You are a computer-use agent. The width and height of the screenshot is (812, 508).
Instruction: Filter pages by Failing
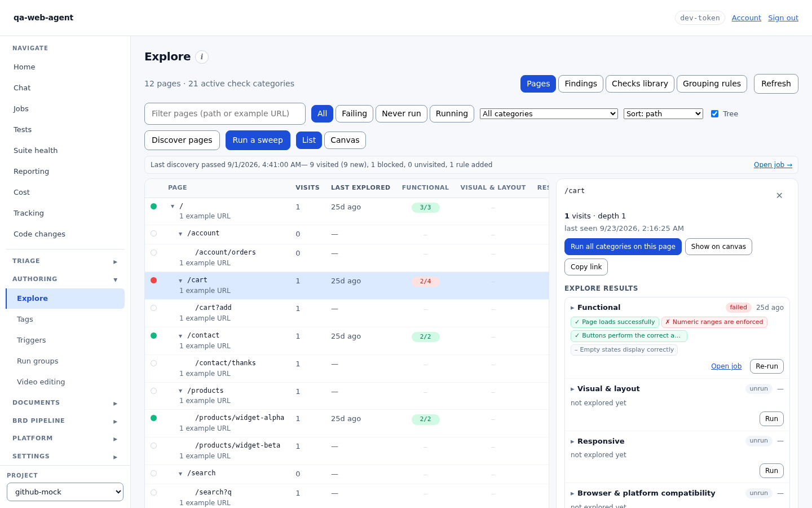point(354,113)
